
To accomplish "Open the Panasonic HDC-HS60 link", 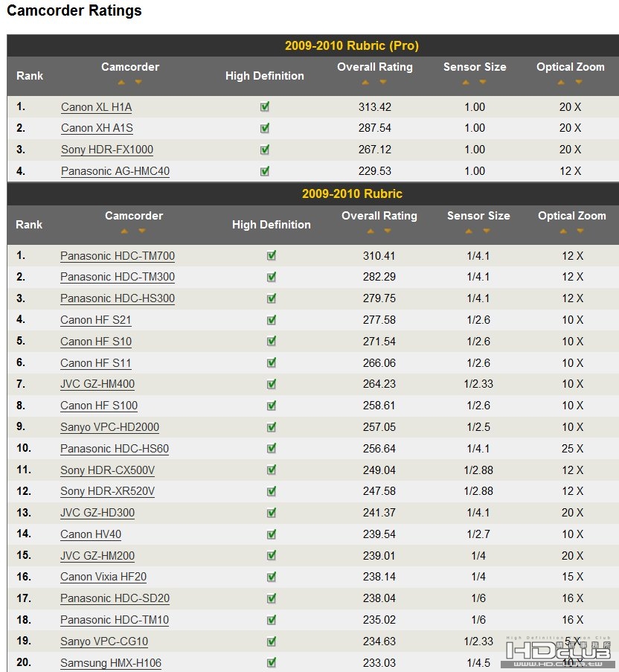I will pyautogui.click(x=115, y=449).
